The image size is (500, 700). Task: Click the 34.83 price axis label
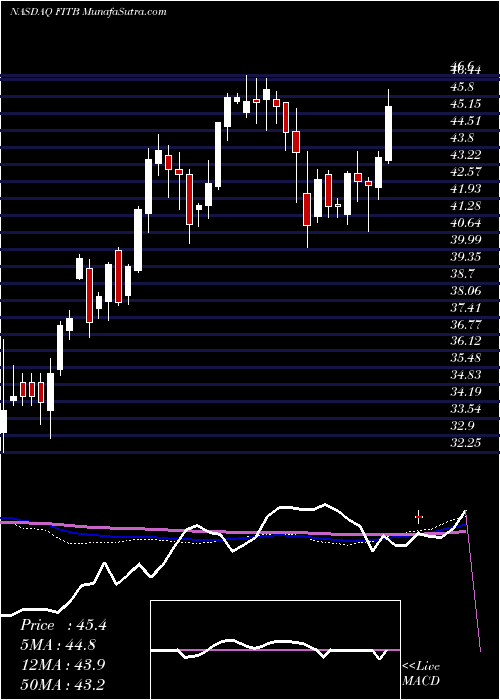[466, 375]
